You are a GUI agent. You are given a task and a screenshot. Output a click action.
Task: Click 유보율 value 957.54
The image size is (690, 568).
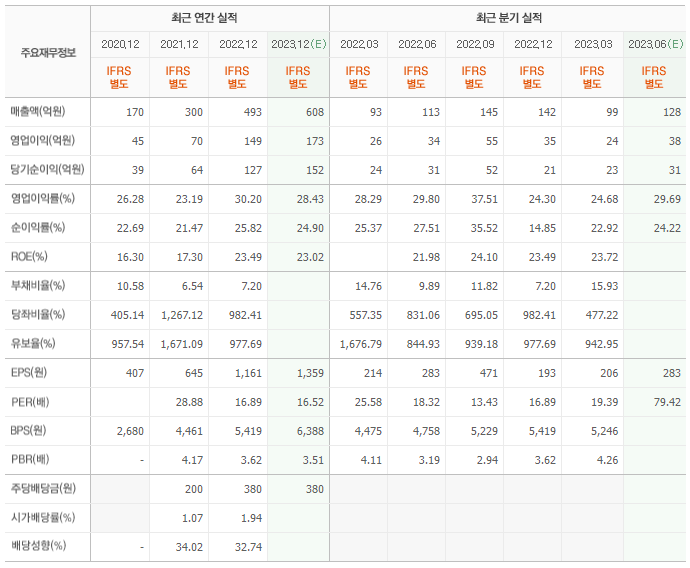pos(128,344)
